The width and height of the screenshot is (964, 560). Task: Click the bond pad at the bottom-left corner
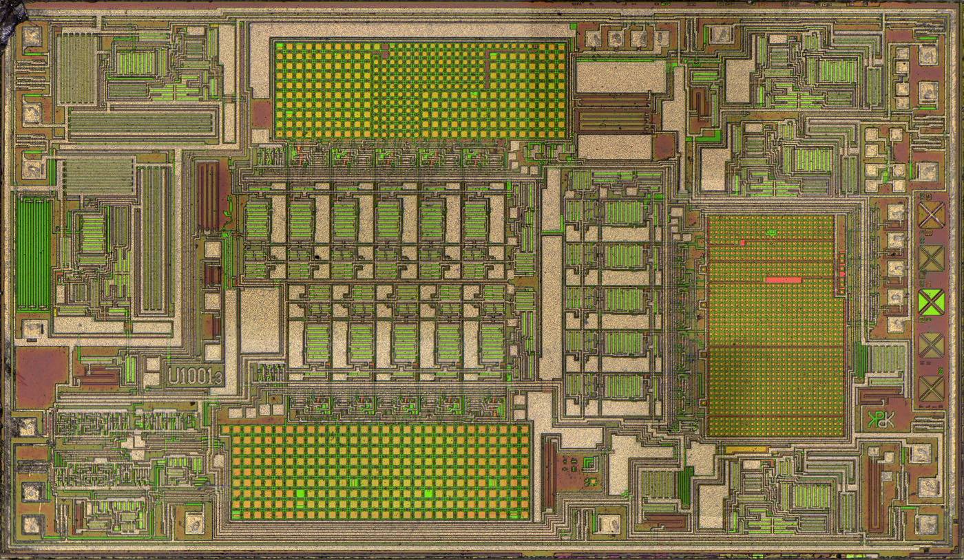click(x=32, y=524)
